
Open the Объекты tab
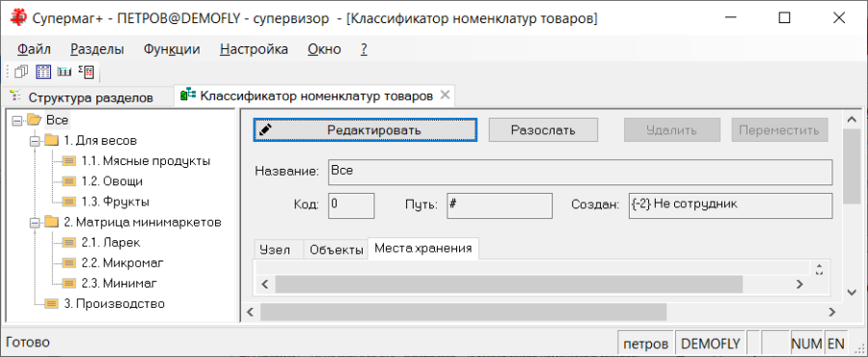336,249
